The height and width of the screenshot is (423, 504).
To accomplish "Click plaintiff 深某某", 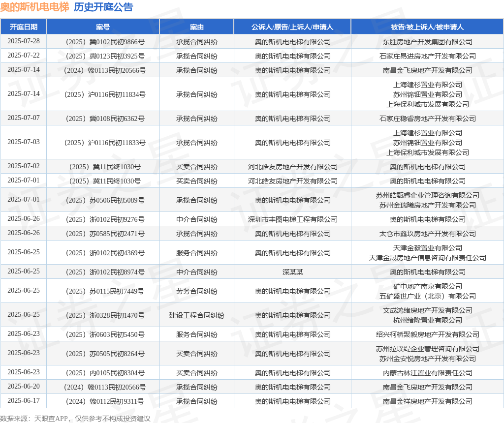I will pos(292,272).
